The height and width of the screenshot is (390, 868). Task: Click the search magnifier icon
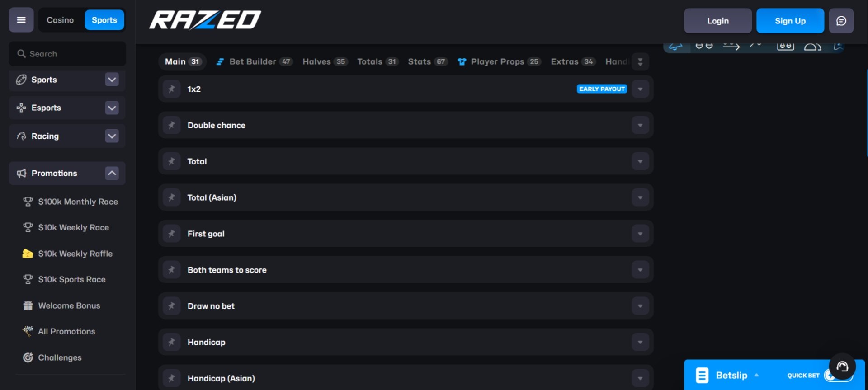pyautogui.click(x=21, y=54)
